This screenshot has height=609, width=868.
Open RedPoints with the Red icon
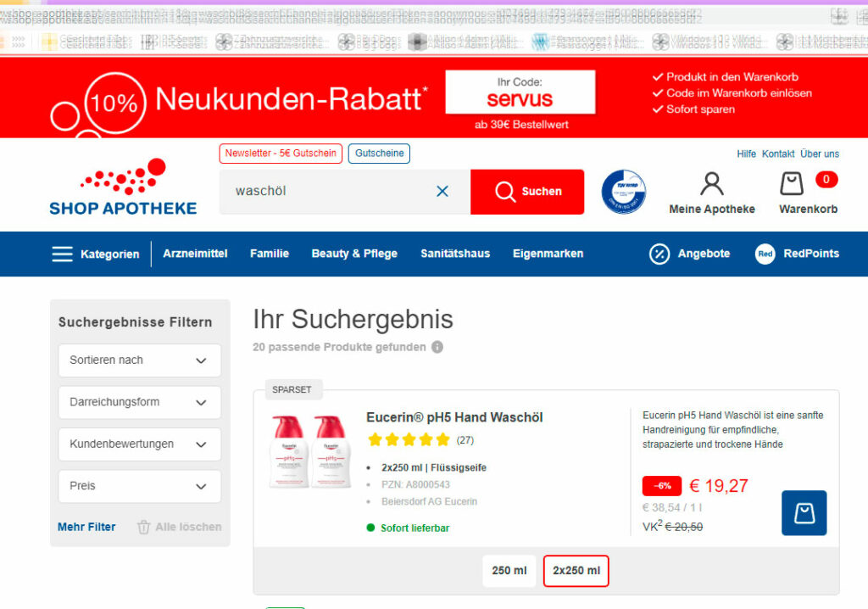(797, 254)
